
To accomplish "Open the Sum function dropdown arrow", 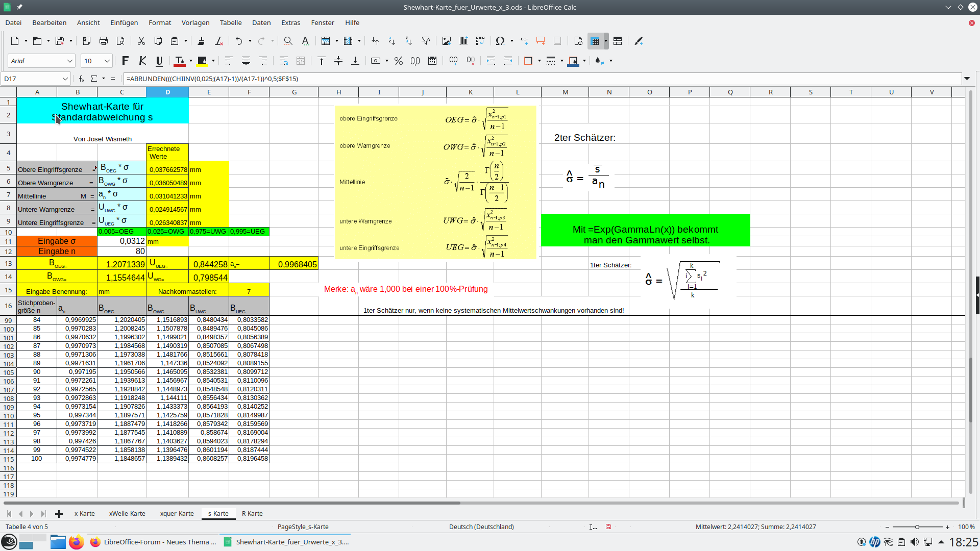I will 104,79.
